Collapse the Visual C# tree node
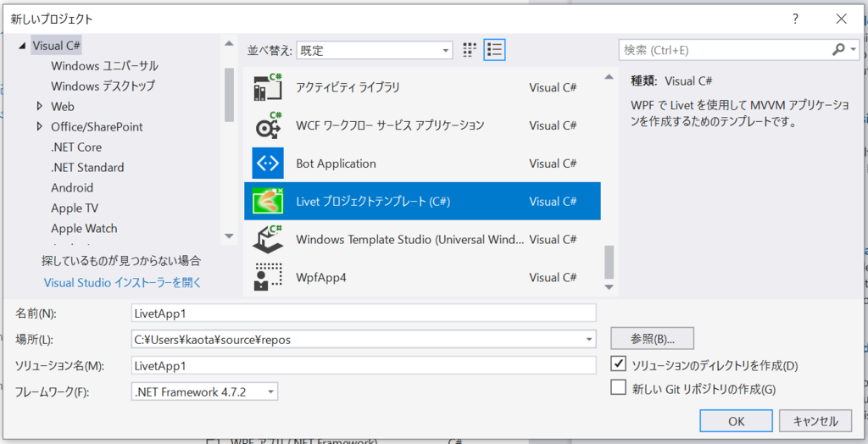Viewport: 868px width, 444px height. [x=22, y=46]
